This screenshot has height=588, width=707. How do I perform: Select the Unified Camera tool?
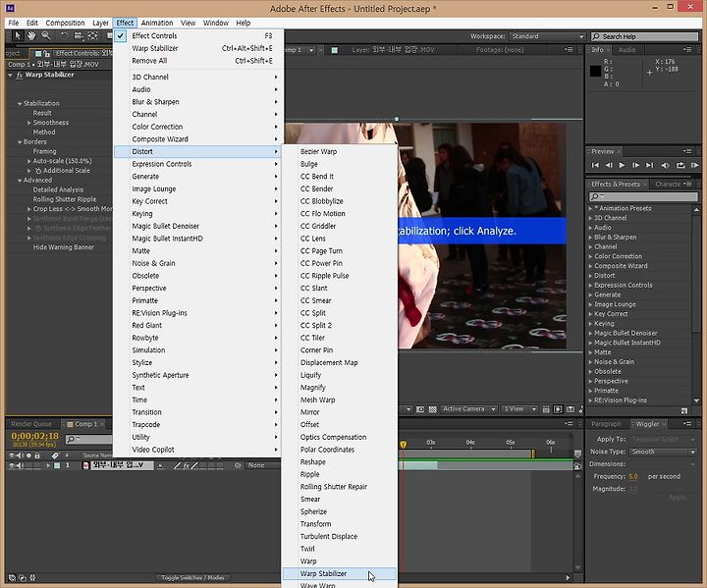79,35
